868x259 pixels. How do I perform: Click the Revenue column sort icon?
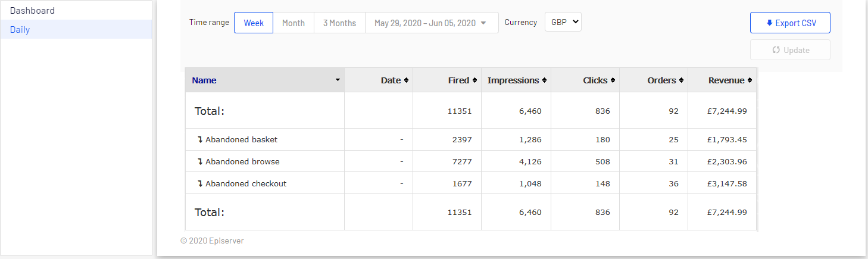(x=750, y=80)
